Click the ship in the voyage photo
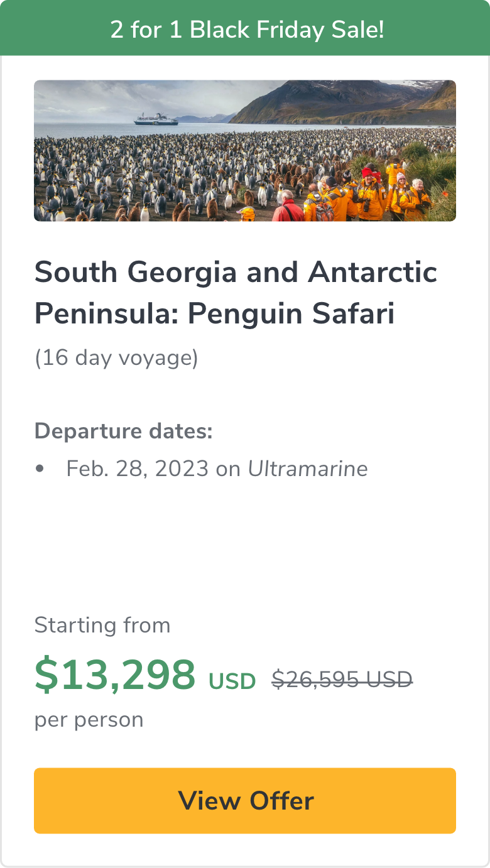The image size is (490, 868). (x=156, y=119)
